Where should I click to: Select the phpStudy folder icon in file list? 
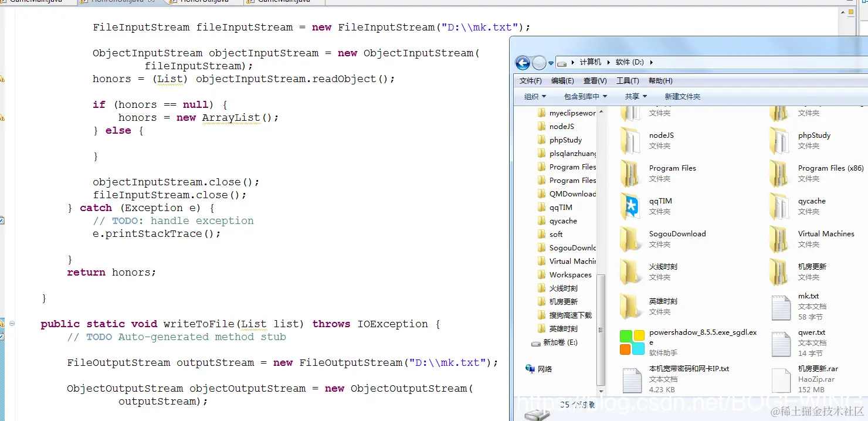(x=780, y=140)
